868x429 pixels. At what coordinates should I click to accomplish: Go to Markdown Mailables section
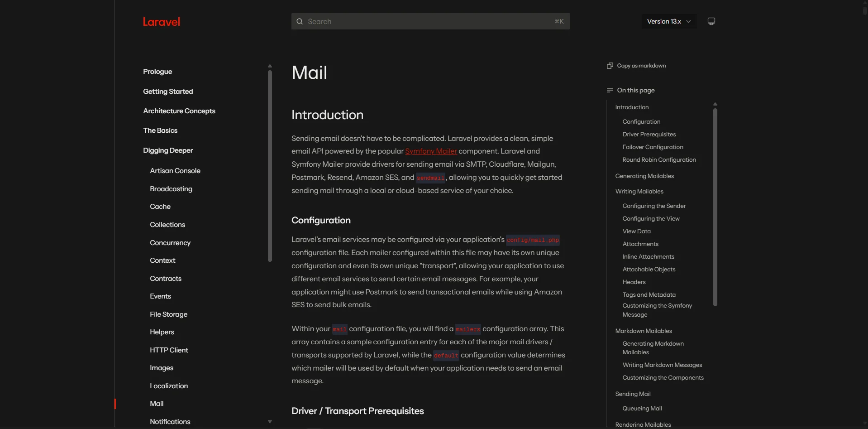[644, 331]
